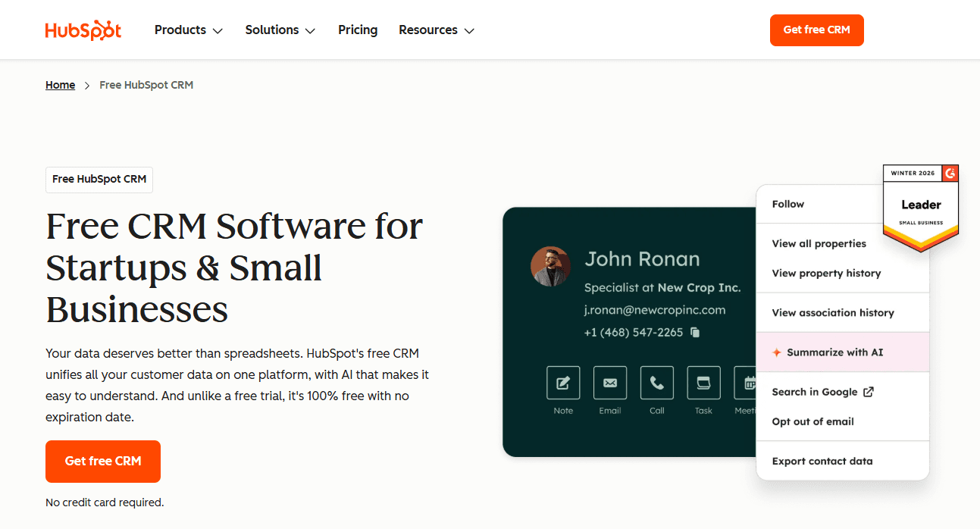This screenshot has height=529, width=980.
Task: Click the Get free CRM header button
Action: pyautogui.click(x=816, y=30)
